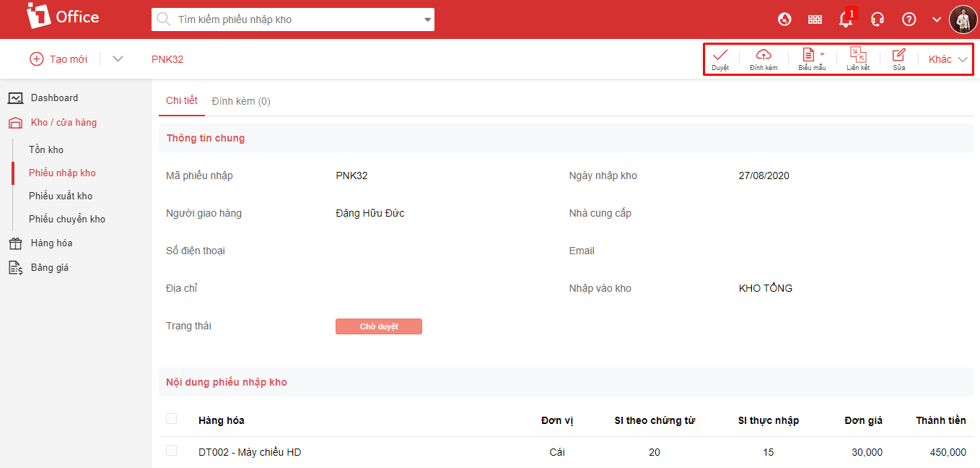This screenshot has width=980, height=468.
Task: Click the globe icon in header
Action: pos(785,19)
